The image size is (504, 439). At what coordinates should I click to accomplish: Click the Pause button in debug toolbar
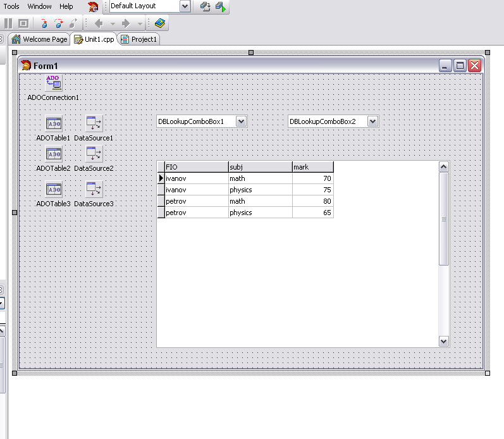(8, 23)
